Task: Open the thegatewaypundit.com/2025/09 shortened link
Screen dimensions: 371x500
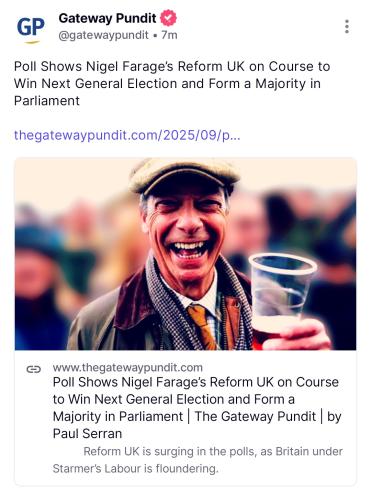Action: click(127, 136)
